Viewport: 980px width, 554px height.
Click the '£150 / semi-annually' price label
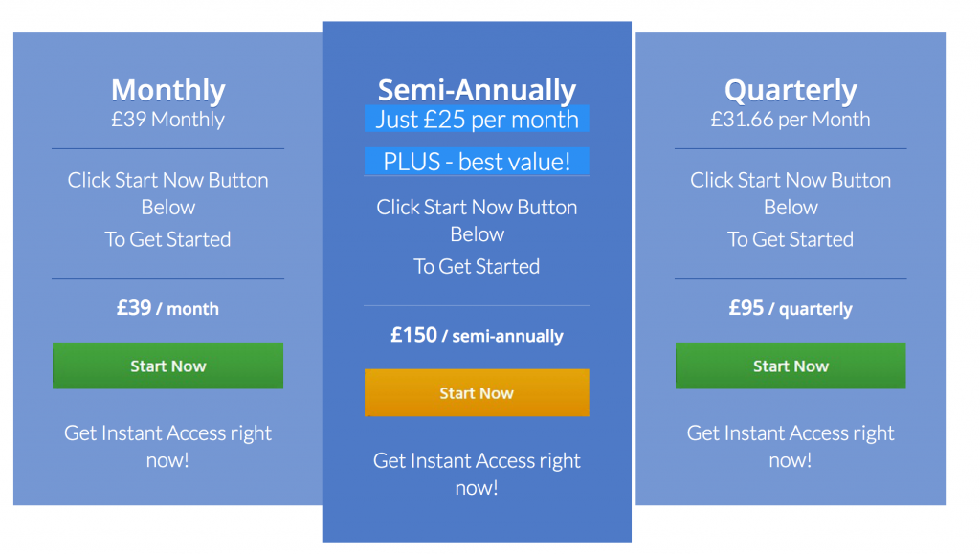pyautogui.click(x=477, y=336)
